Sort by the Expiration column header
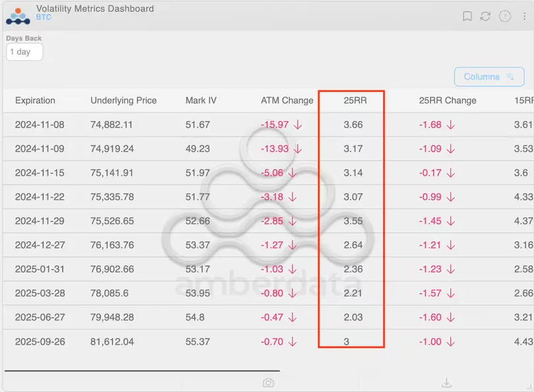 (x=35, y=101)
